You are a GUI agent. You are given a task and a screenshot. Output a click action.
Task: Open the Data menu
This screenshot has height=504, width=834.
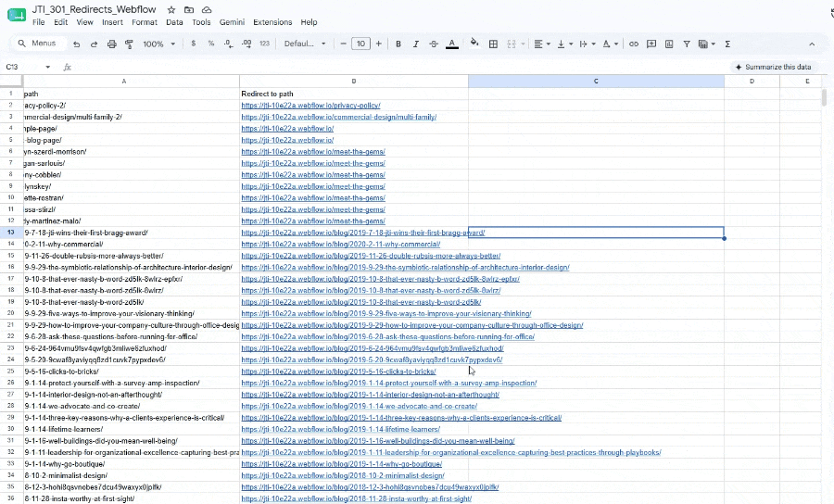(x=174, y=22)
